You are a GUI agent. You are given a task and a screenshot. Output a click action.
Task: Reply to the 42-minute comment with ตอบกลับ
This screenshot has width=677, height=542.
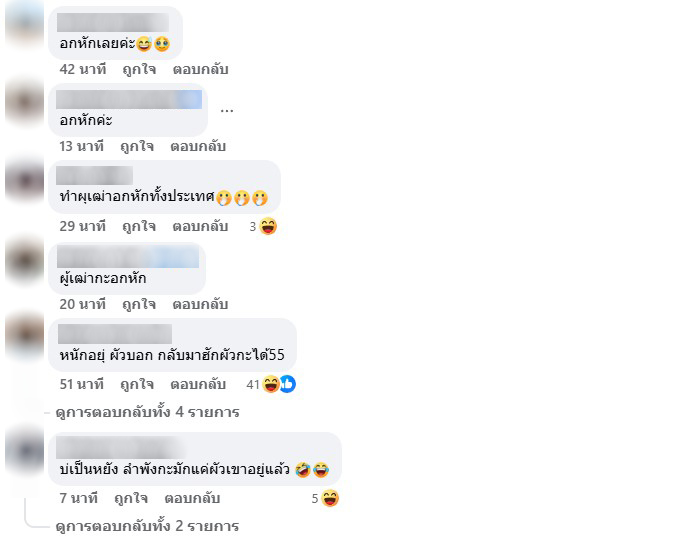point(200,69)
